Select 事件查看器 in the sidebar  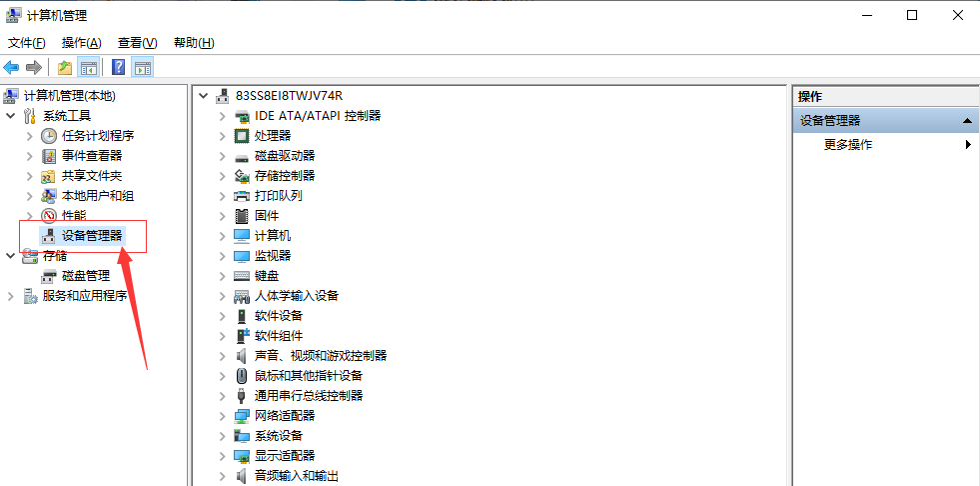point(91,155)
